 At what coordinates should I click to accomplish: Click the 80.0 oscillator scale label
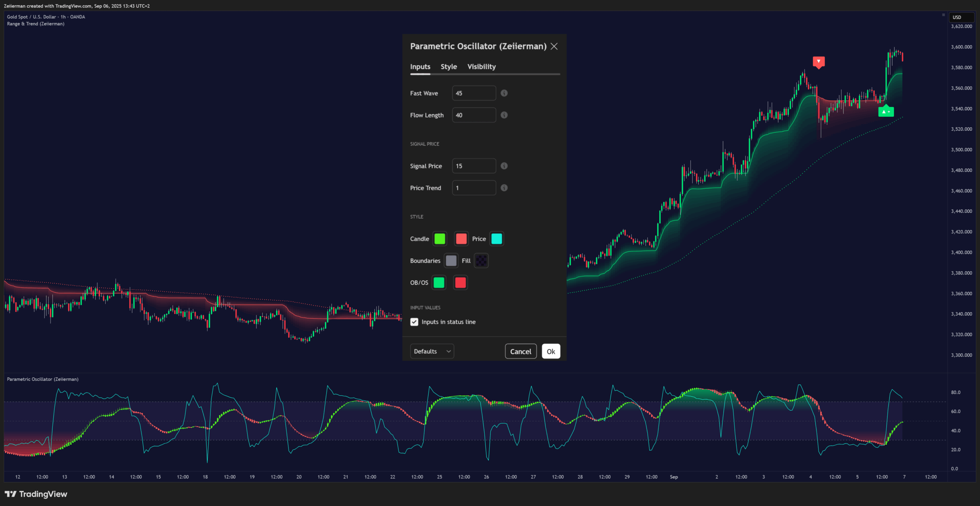pos(955,392)
